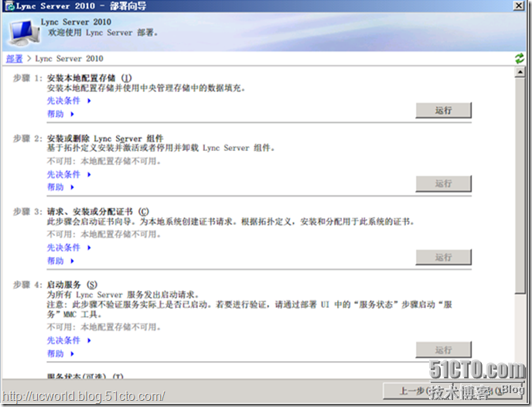Expand 先决条件 under step 1

[x=69, y=101]
